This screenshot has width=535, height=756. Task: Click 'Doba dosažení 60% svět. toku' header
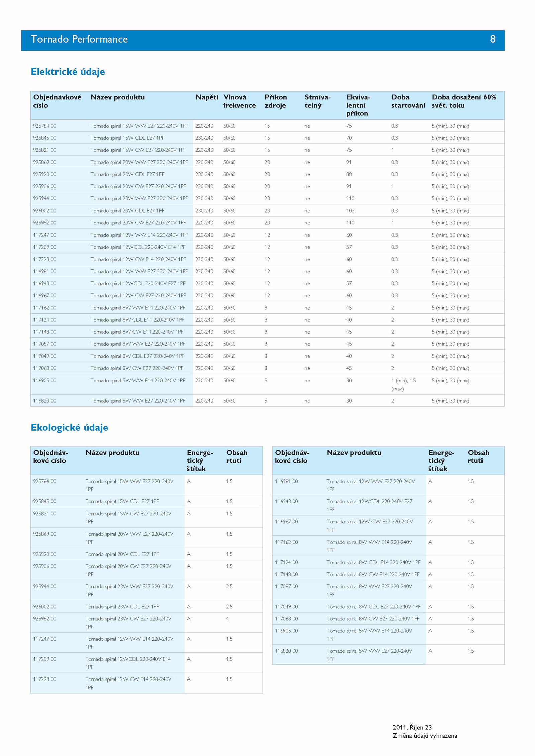(x=464, y=101)
